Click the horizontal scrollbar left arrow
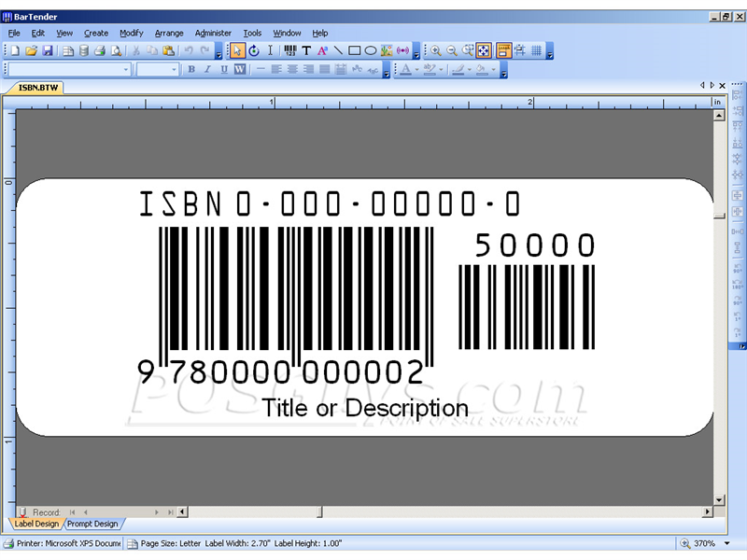 (182, 511)
